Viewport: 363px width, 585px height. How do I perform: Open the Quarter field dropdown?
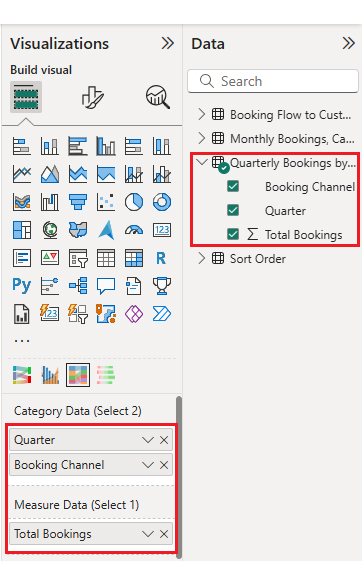148,440
